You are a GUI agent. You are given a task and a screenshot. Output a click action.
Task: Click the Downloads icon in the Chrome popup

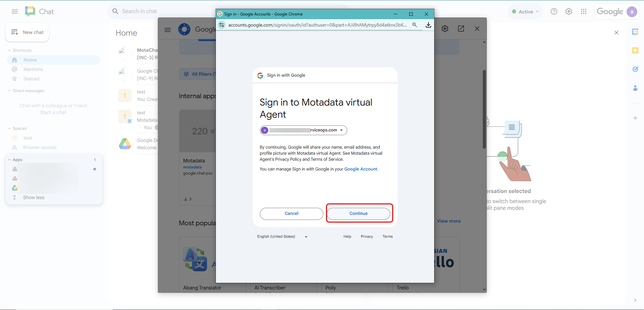pyautogui.click(x=428, y=25)
